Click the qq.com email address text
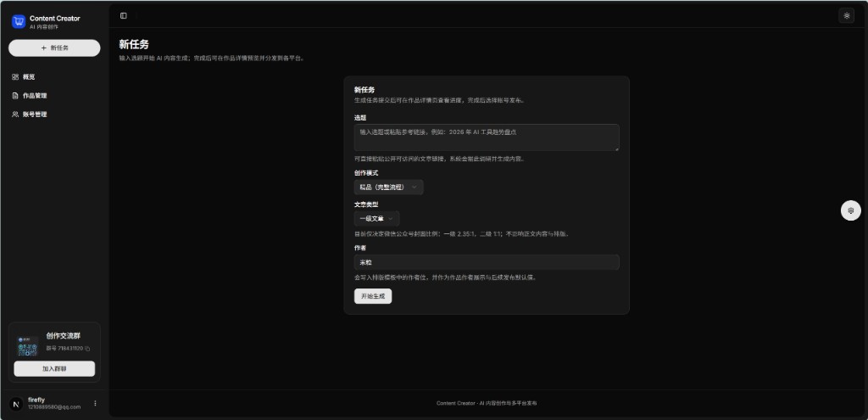The image size is (868, 420). (x=54, y=406)
